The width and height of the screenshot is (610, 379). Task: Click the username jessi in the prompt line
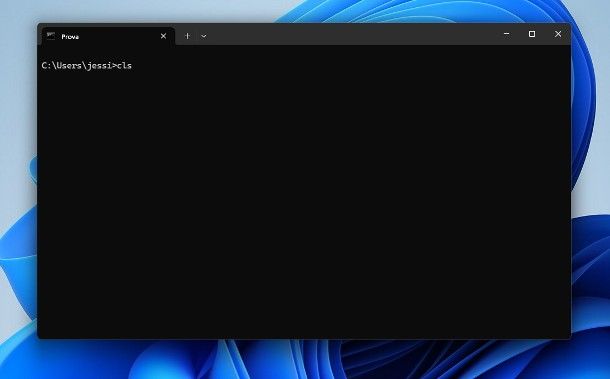(99, 66)
